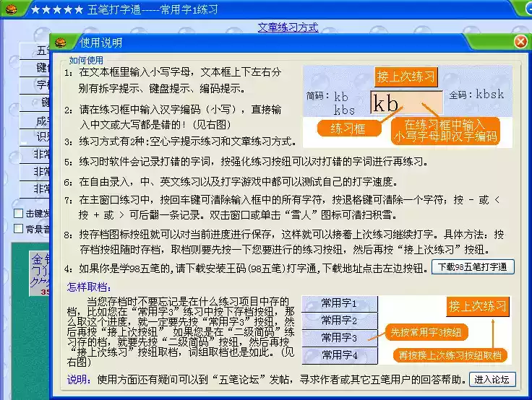This screenshot has height=400, width=532.
Task: Click instruction 6 about 测试自己的打字速度
Action: 231,182
